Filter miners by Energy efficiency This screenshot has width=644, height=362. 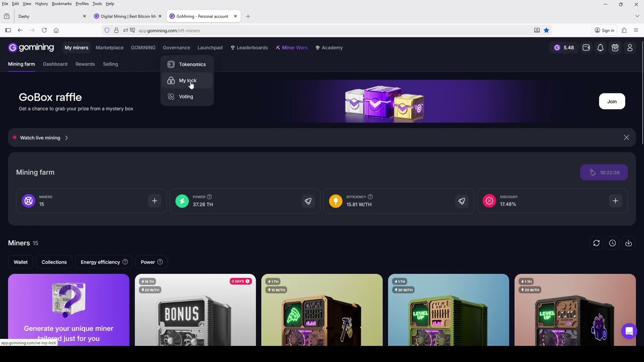pos(104,262)
